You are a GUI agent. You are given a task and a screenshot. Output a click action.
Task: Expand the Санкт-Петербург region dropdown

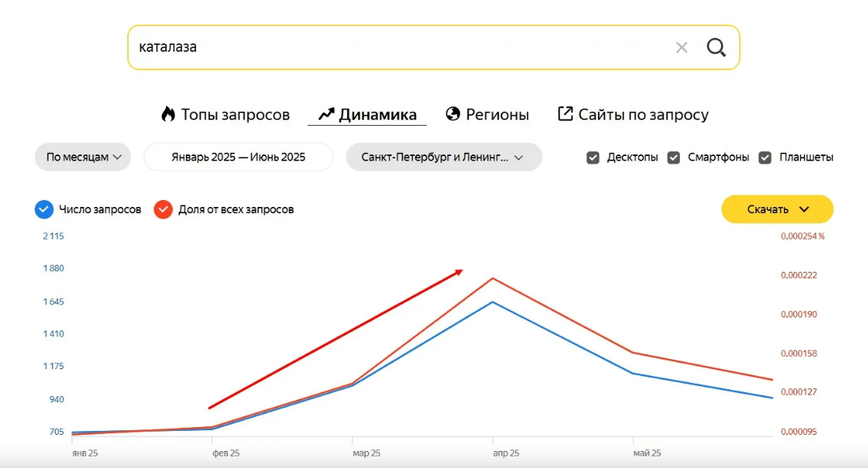[x=444, y=157]
